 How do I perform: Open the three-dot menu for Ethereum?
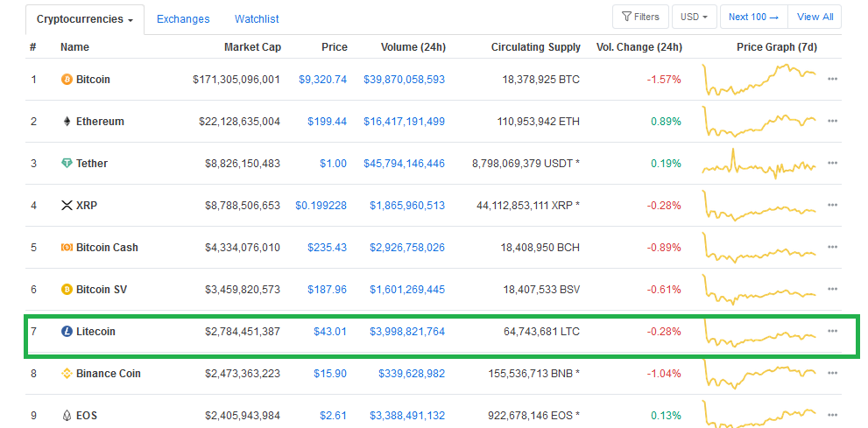(x=832, y=121)
